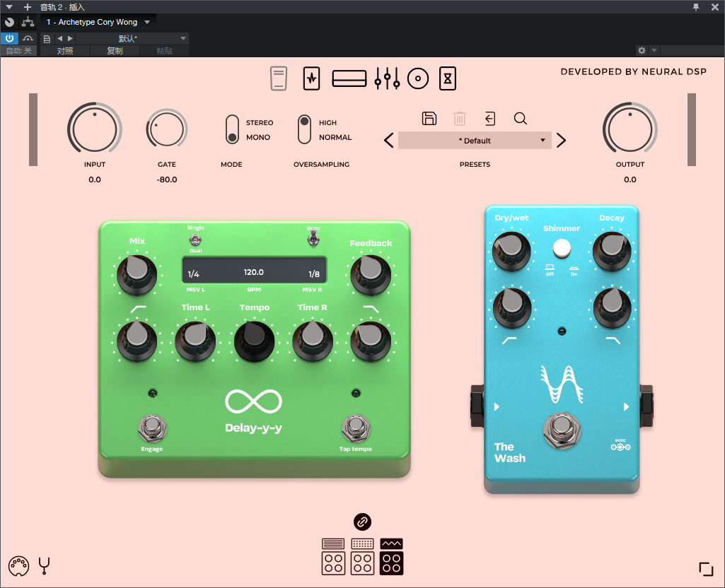Viewport: 725px width, 588px height.
Task: Select the first amp icon at bottom
Action: coord(333,557)
